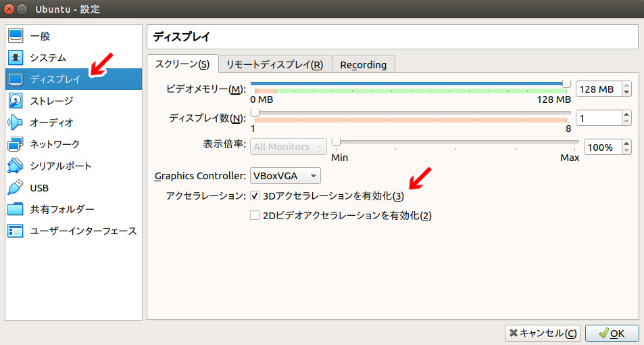Confirm settings with OK button

[612, 333]
